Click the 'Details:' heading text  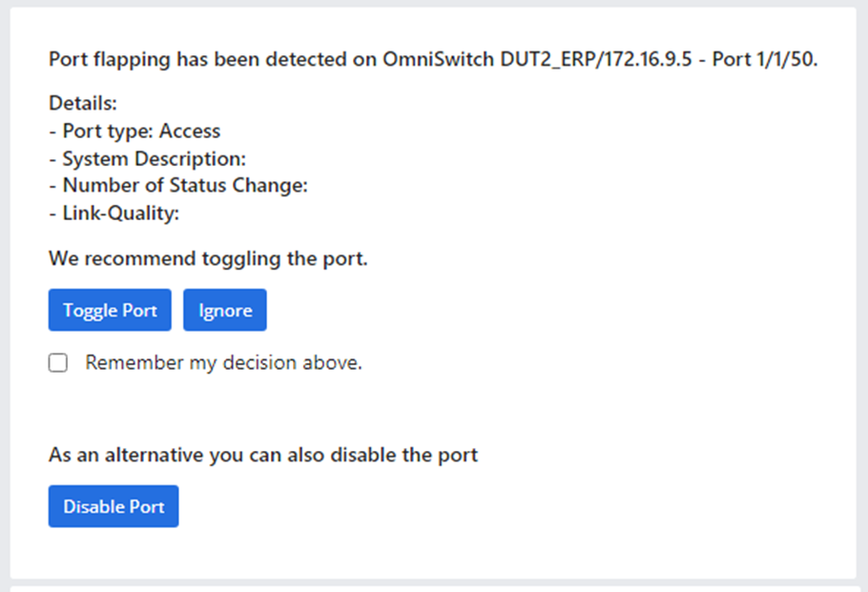(x=83, y=103)
